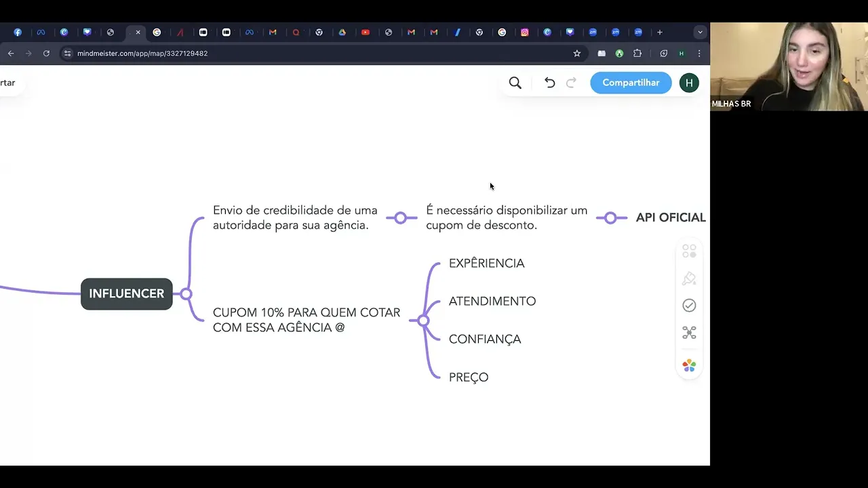Screen dimensions: 868x488
Task: Open the map layout nodes icon
Action: pyautogui.click(x=689, y=333)
